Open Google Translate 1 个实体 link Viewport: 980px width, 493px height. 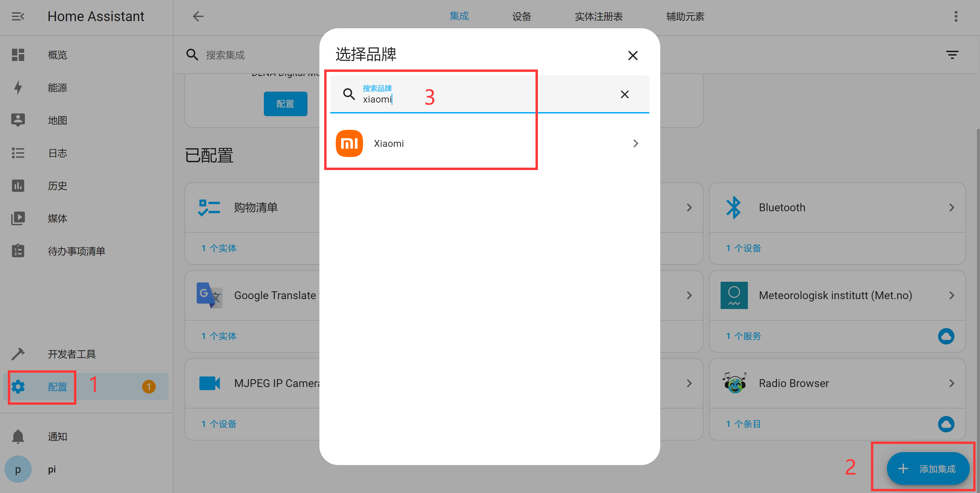click(x=219, y=336)
